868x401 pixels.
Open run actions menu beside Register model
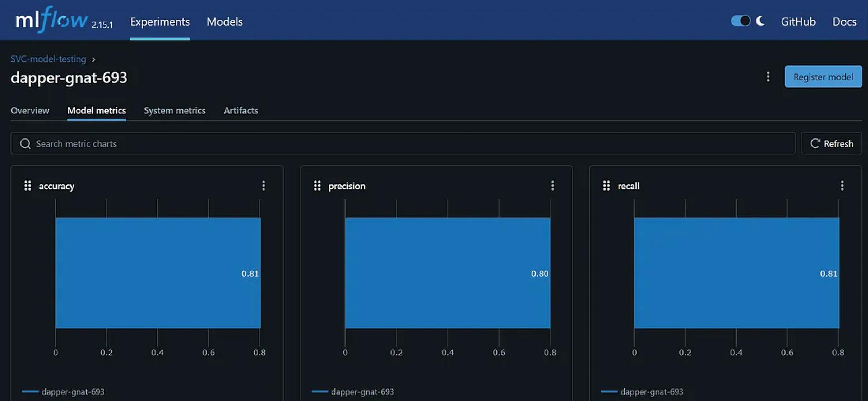tap(768, 77)
